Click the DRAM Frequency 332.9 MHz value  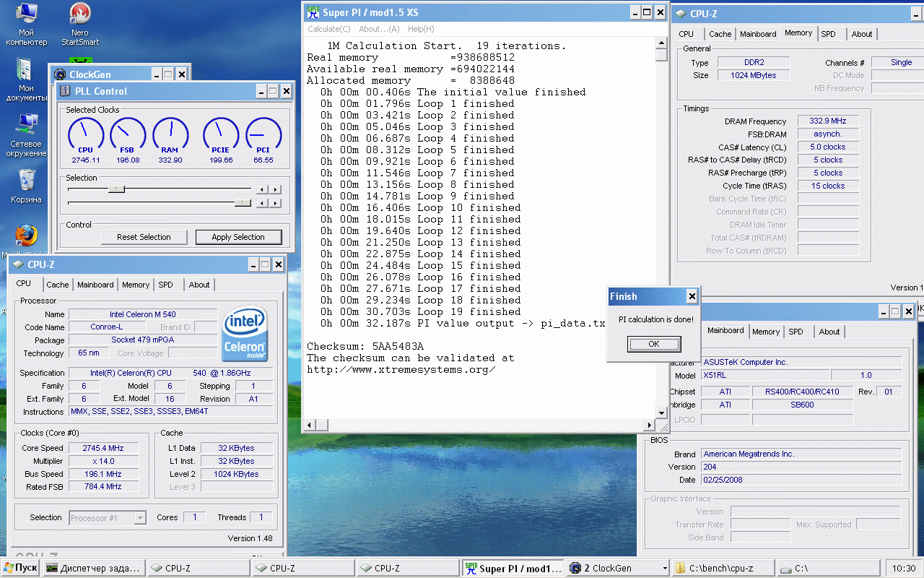[x=828, y=121]
